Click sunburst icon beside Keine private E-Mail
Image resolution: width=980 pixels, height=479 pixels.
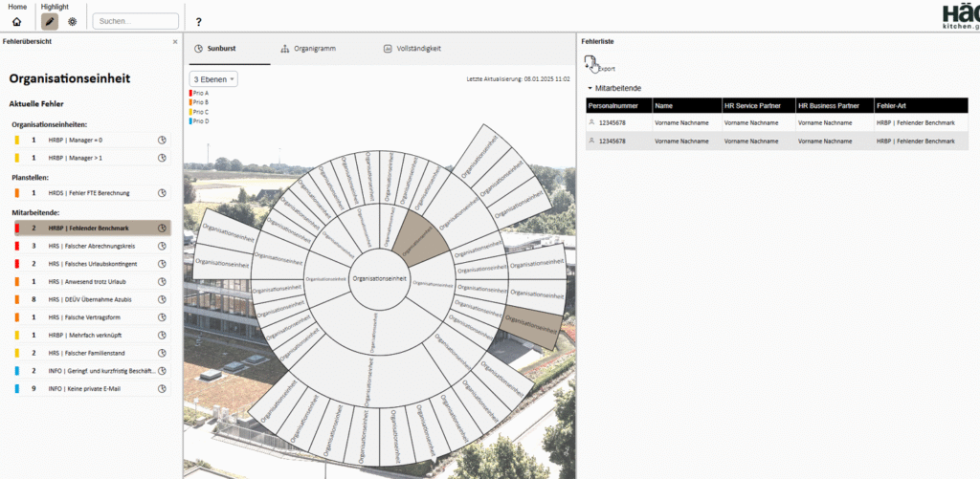point(163,389)
